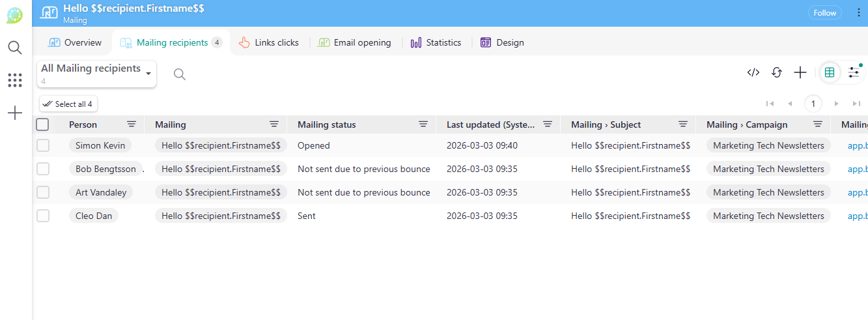Check the Simon Kevin row checkbox
Screen dimensions: 868x320
coord(43,145)
